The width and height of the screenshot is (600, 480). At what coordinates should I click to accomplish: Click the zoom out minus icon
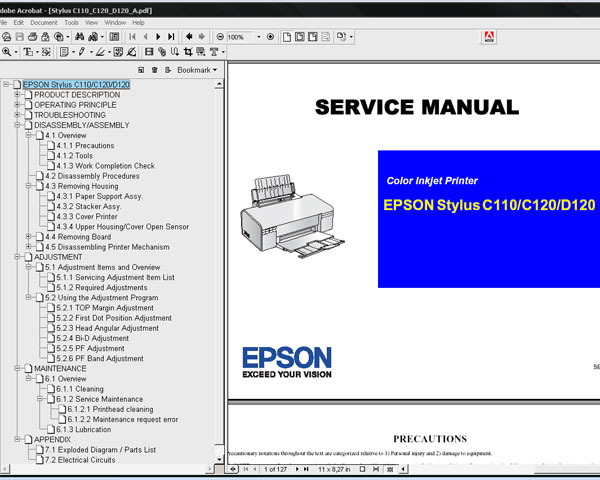220,37
